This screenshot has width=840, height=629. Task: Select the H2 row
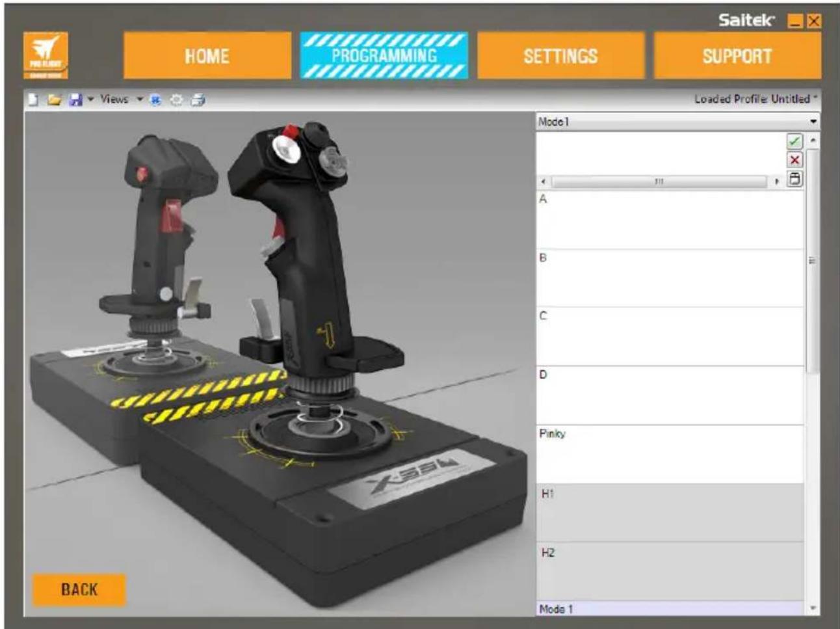(x=670, y=571)
